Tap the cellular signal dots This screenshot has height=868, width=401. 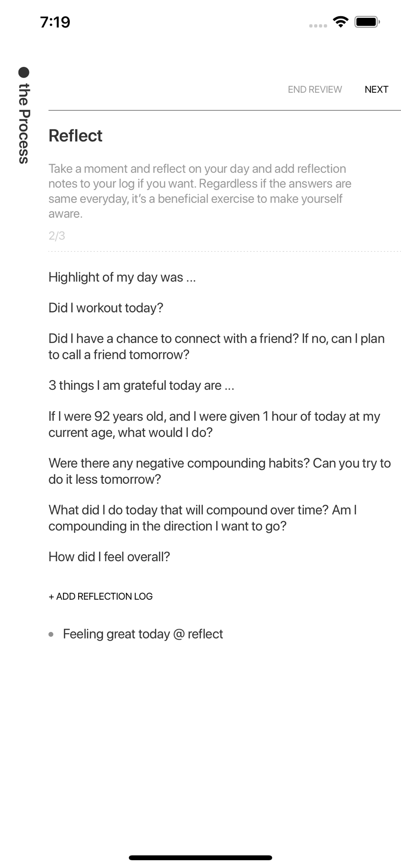coord(318,26)
